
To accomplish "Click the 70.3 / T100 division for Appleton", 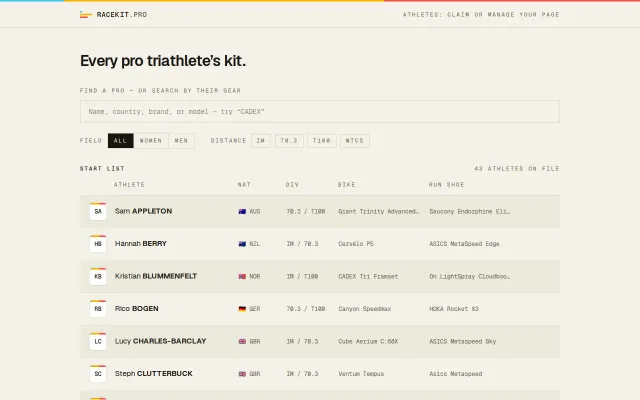I will pyautogui.click(x=306, y=211).
